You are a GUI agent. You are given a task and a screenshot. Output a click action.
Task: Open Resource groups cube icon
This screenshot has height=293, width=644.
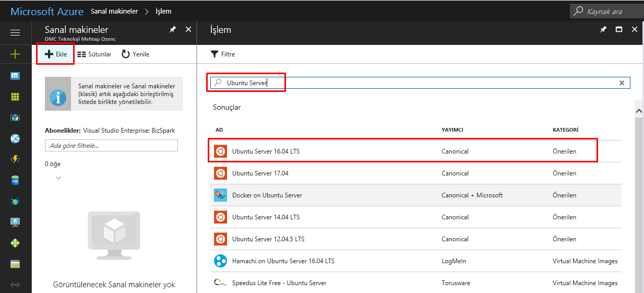point(15,118)
